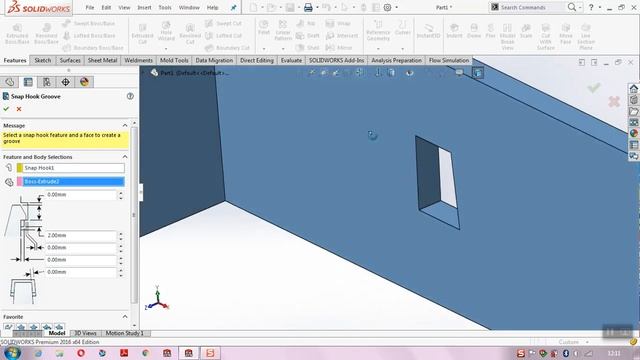Screen dimensions: 640x360
Task: Click the Windows Start button
Action: click(12, 353)
